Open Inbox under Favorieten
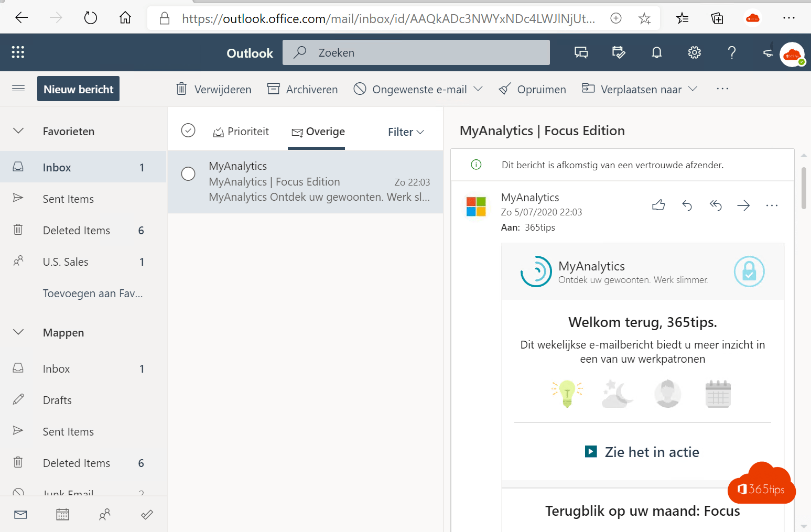The height and width of the screenshot is (532, 811). (x=83, y=167)
